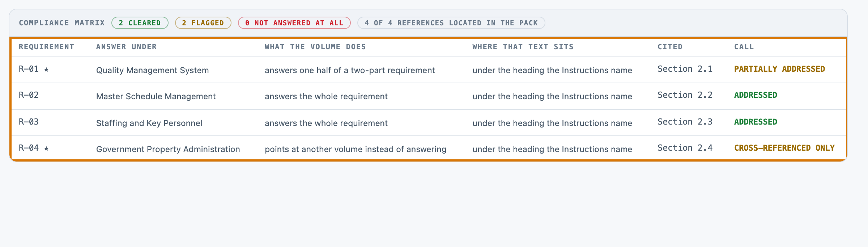This screenshot has height=247, width=868.
Task: Select the '2 Flagged' status pill
Action: 203,23
